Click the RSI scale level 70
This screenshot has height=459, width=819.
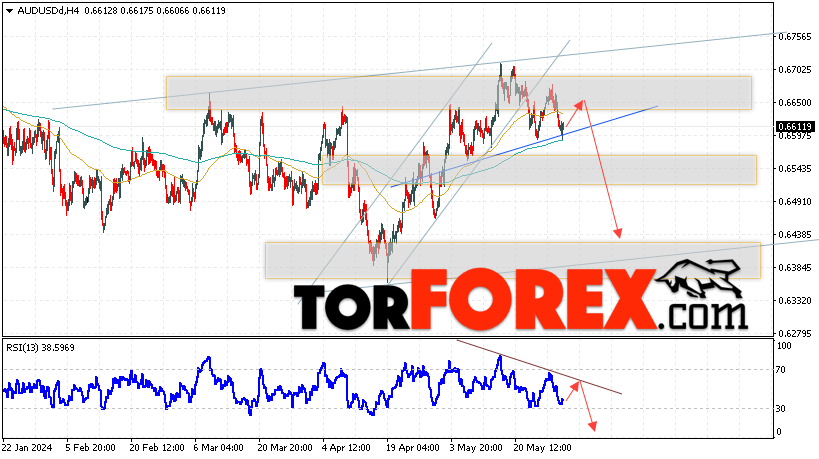(780, 370)
